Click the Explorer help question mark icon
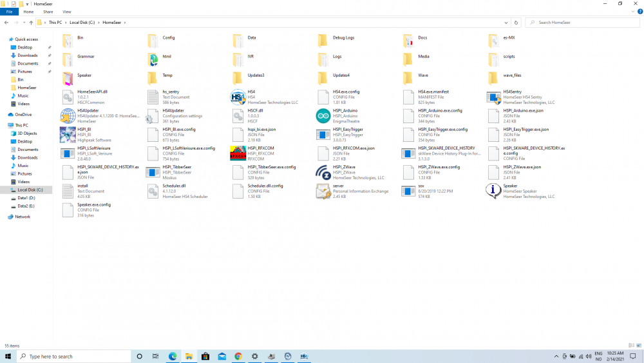Image resolution: width=644 pixels, height=363 pixels. (640, 12)
